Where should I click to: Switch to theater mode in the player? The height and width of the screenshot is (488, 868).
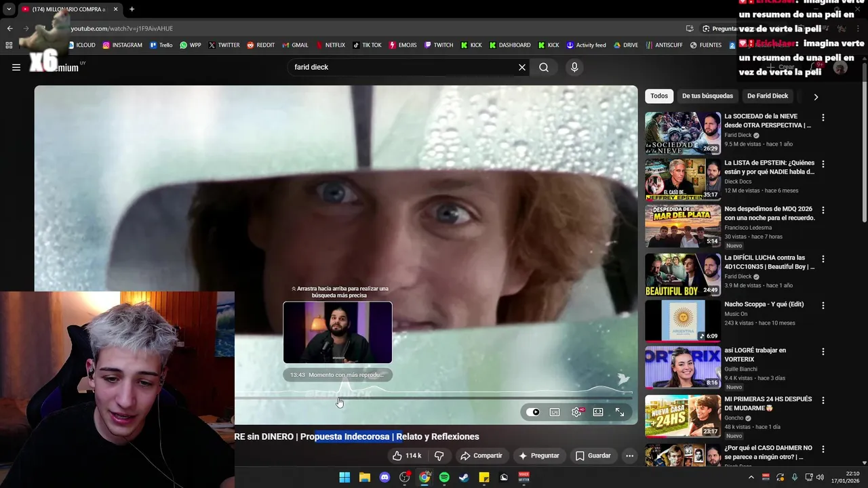(x=598, y=412)
